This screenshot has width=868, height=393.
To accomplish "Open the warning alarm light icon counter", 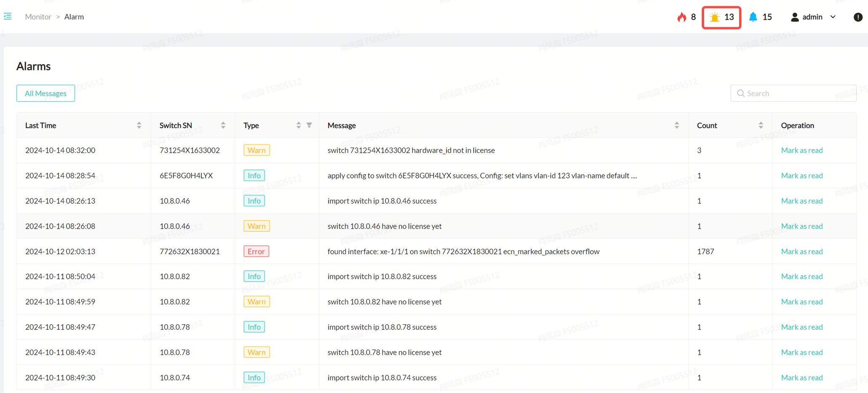I will [x=715, y=17].
